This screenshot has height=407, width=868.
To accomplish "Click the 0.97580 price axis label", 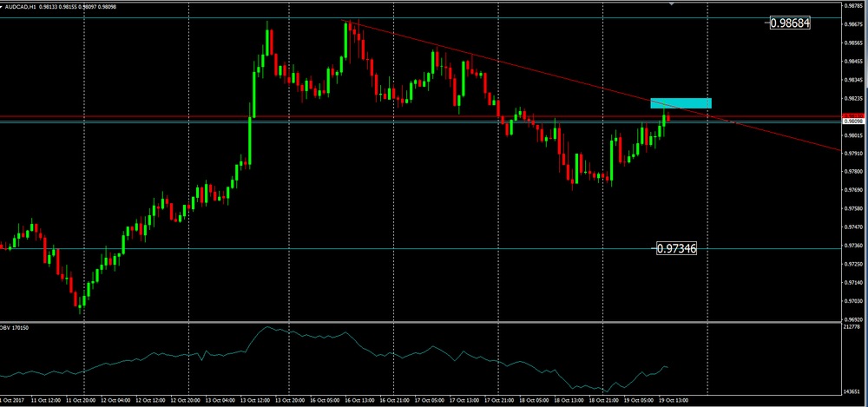I will 852,209.
